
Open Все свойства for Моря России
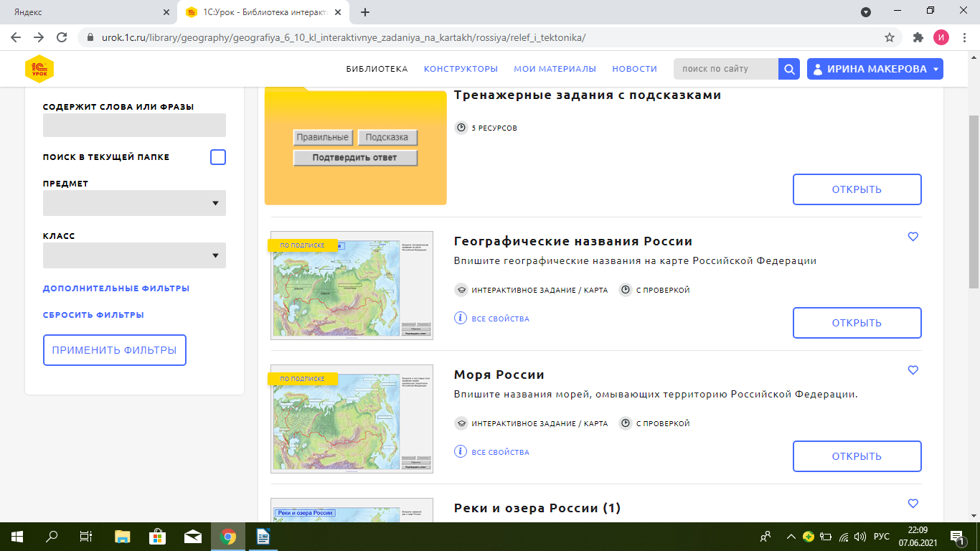point(500,452)
